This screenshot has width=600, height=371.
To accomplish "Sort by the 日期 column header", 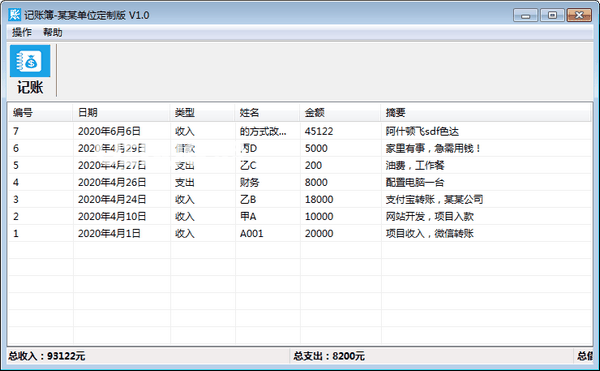I will (x=121, y=112).
